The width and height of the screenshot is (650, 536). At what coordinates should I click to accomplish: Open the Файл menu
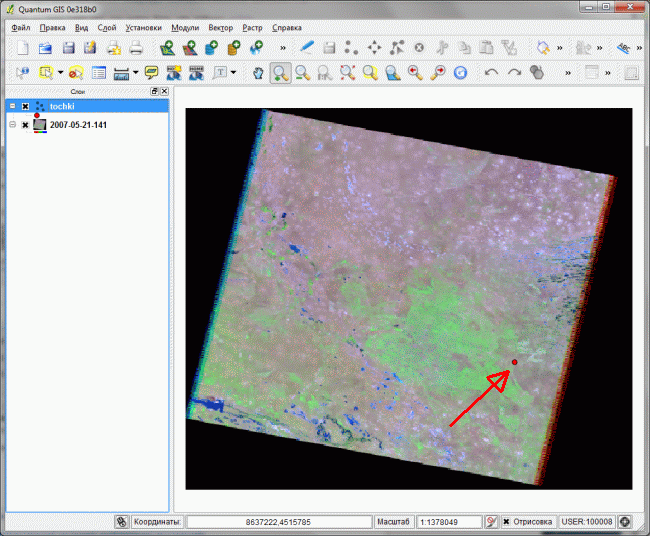(21, 28)
